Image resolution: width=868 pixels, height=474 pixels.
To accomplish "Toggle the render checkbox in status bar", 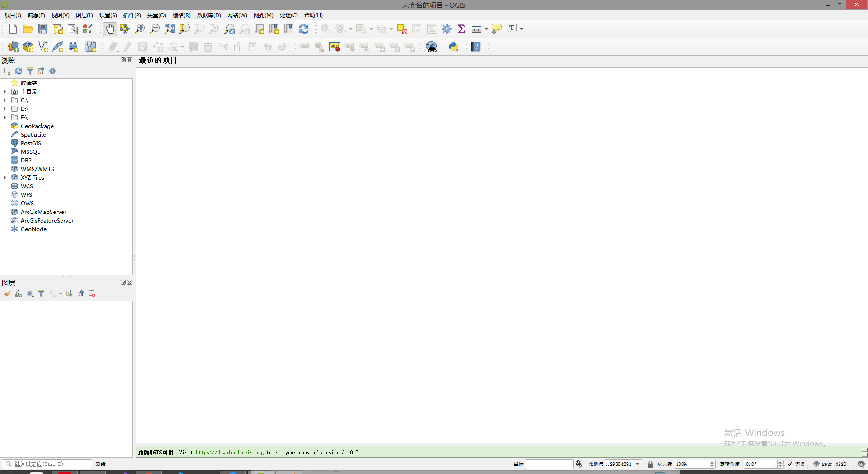I will click(x=790, y=464).
